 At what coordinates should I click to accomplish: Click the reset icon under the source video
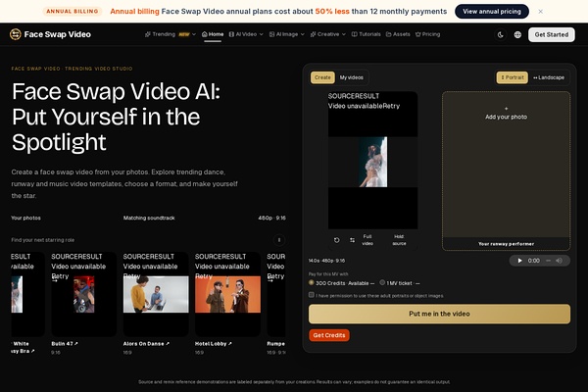point(337,240)
